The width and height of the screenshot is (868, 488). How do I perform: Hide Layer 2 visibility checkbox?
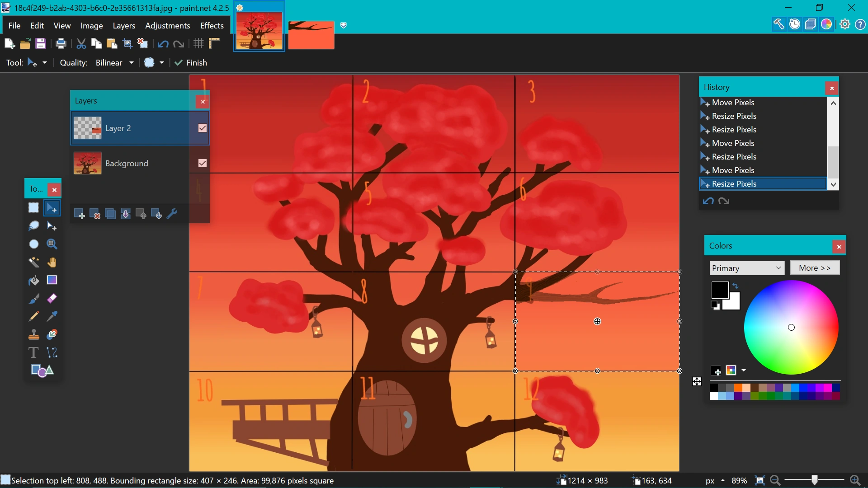203,128
